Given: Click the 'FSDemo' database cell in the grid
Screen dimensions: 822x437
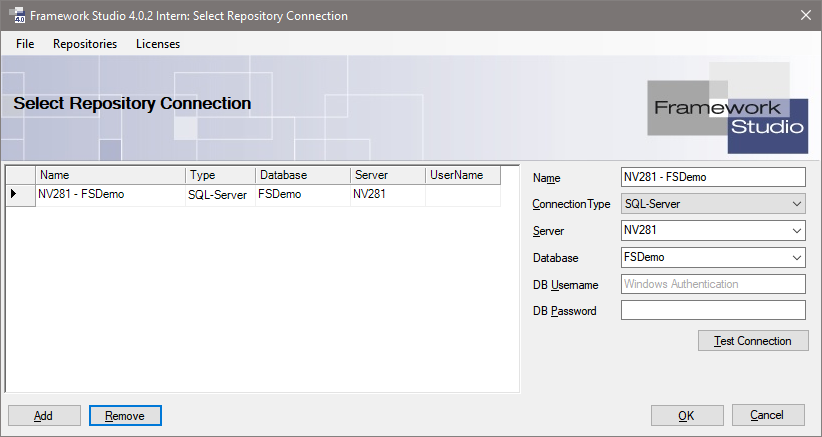Looking at the screenshot, I should 302,195.
